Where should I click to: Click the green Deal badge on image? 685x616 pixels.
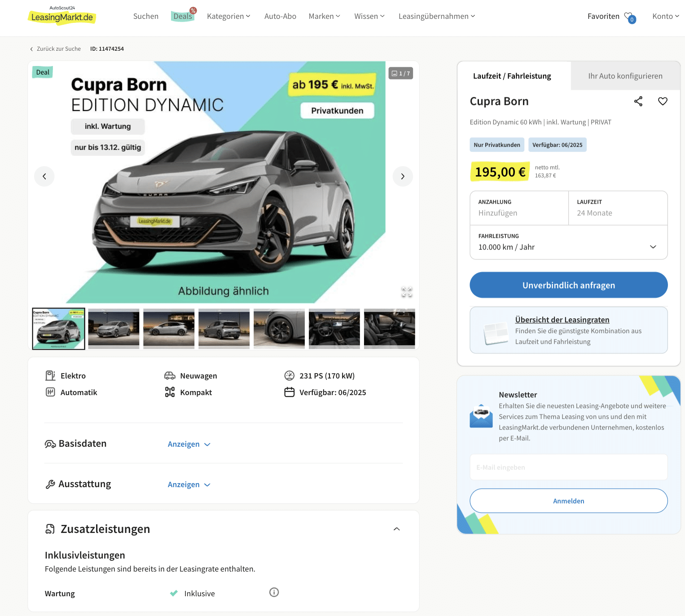pos(43,72)
